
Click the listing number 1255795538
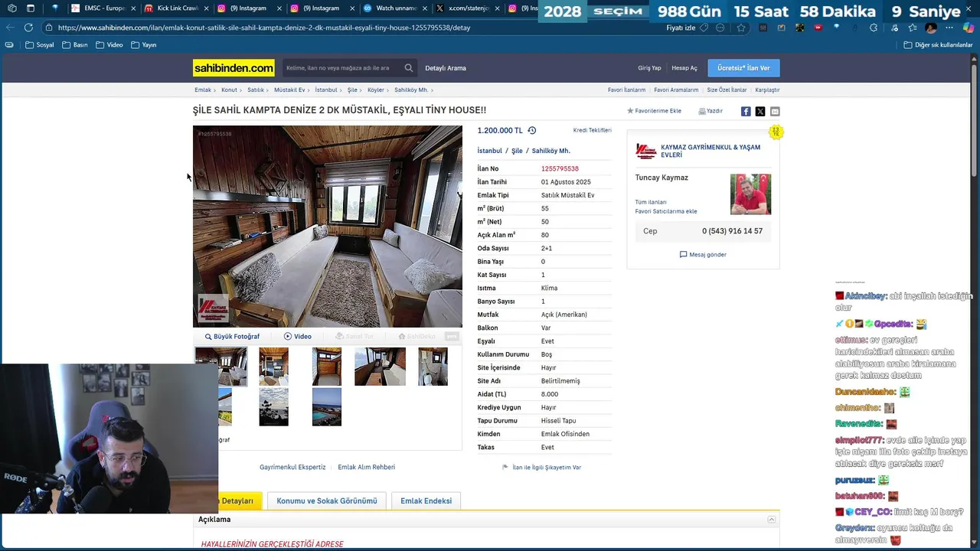pyautogui.click(x=560, y=168)
